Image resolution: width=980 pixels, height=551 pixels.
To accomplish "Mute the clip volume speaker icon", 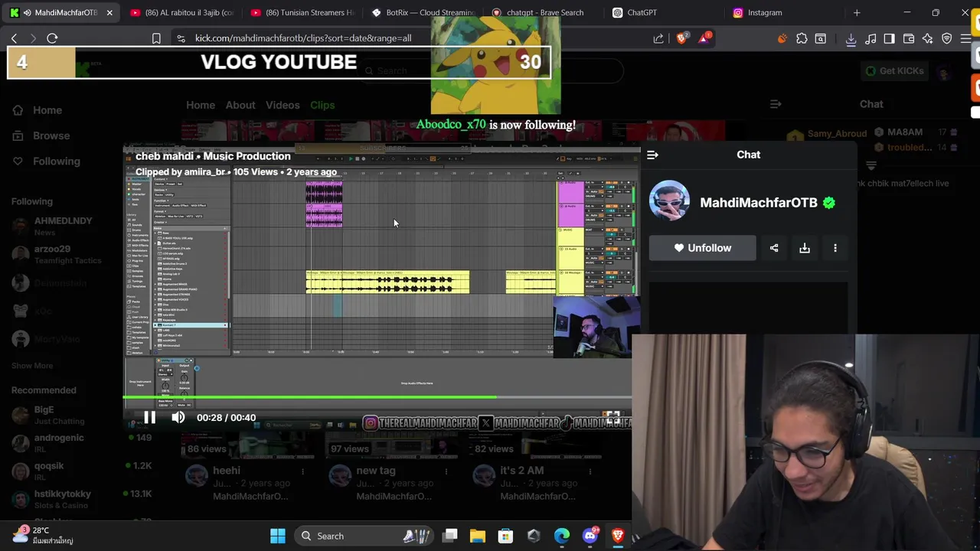I will 178,417.
